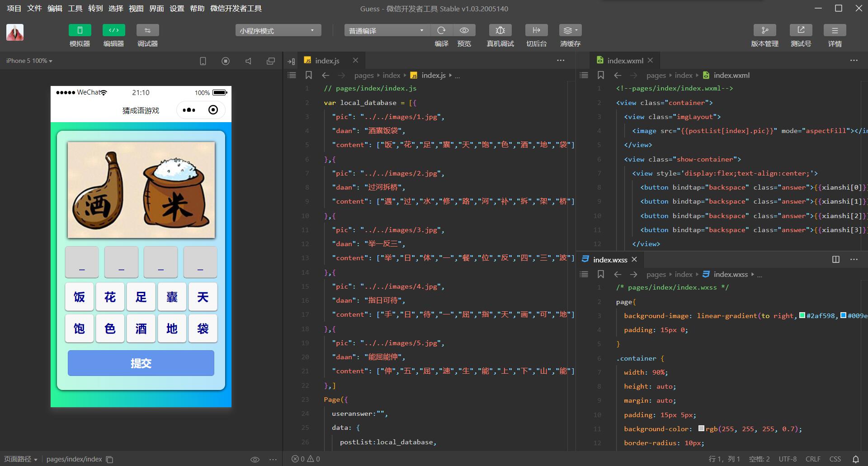
Task: Open the details (详情) panel icon
Action: tap(835, 30)
